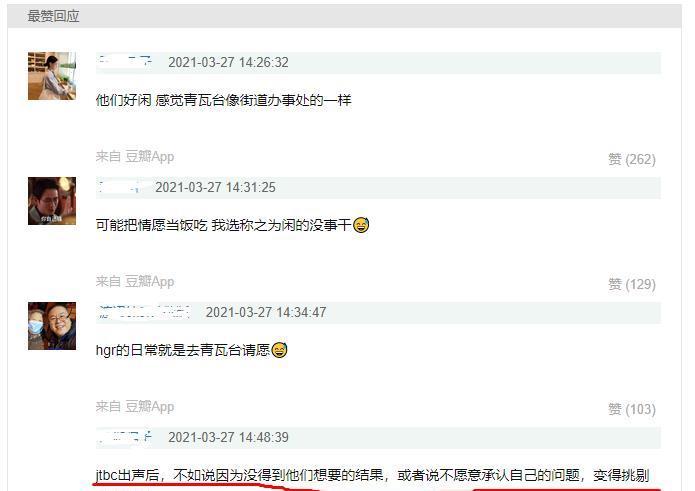Like the comment with 262 likes
Viewport: 695px width, 491px height.
pyautogui.click(x=632, y=159)
